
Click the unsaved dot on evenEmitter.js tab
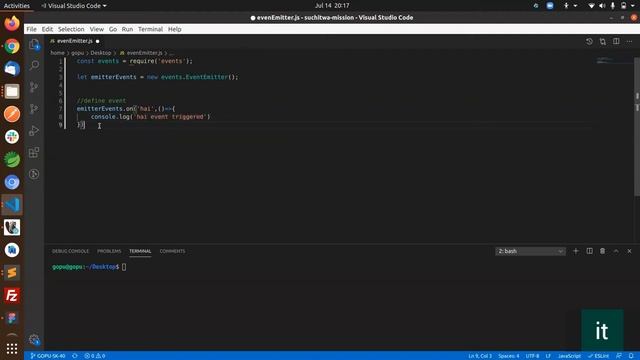98,41
